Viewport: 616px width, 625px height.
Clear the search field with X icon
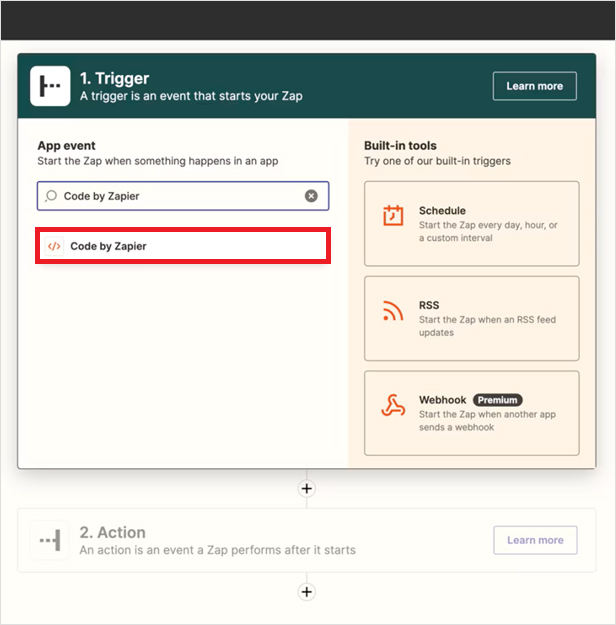click(311, 196)
